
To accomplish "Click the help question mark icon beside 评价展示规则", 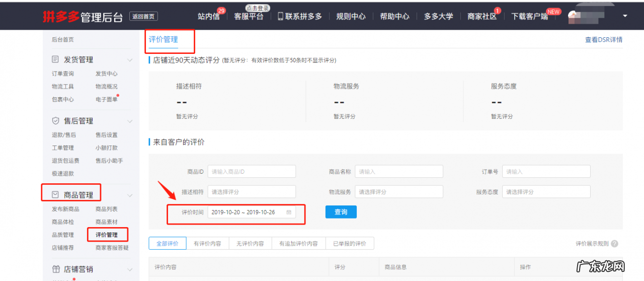I will click(x=615, y=244).
